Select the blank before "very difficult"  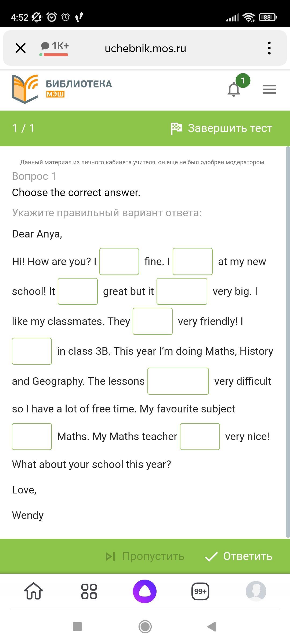click(178, 381)
